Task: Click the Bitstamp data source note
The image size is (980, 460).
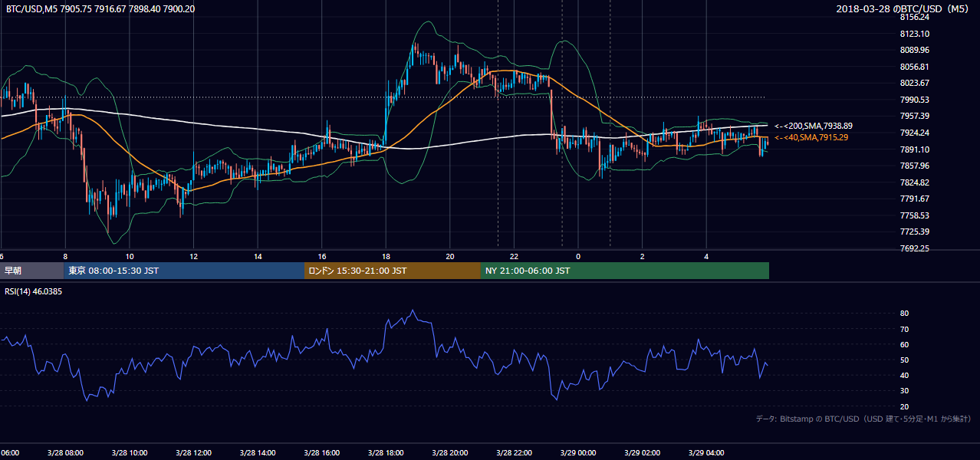Action: pyautogui.click(x=863, y=419)
